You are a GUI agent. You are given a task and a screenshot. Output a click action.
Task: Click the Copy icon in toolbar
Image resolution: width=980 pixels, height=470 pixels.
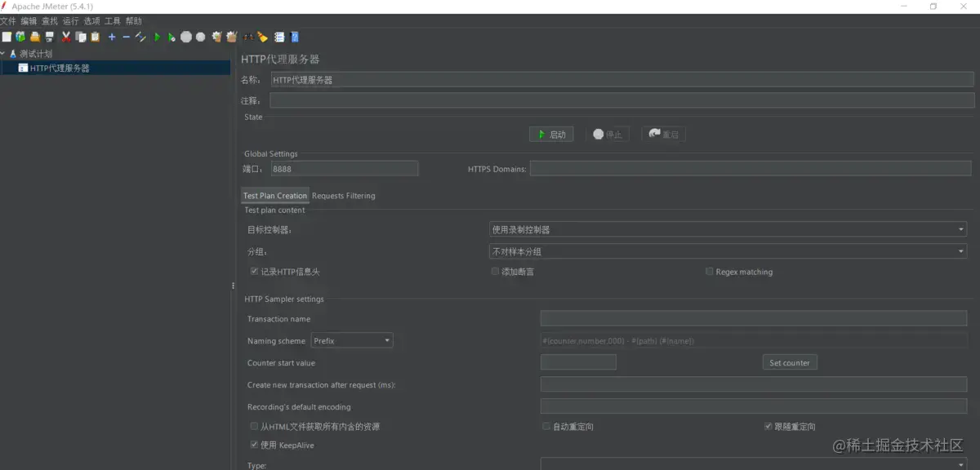[81, 37]
